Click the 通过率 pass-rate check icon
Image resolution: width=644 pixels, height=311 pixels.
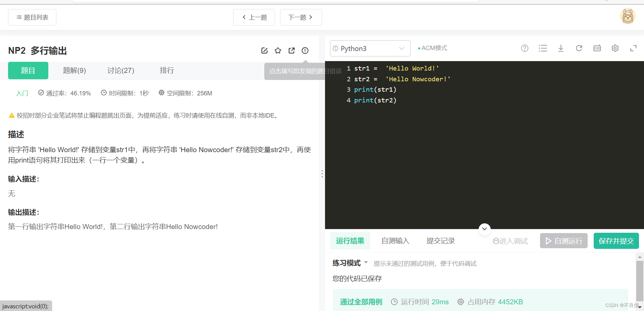41,93
